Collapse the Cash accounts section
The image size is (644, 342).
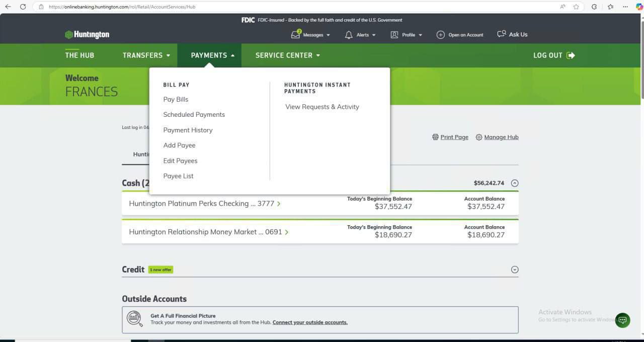click(x=515, y=183)
